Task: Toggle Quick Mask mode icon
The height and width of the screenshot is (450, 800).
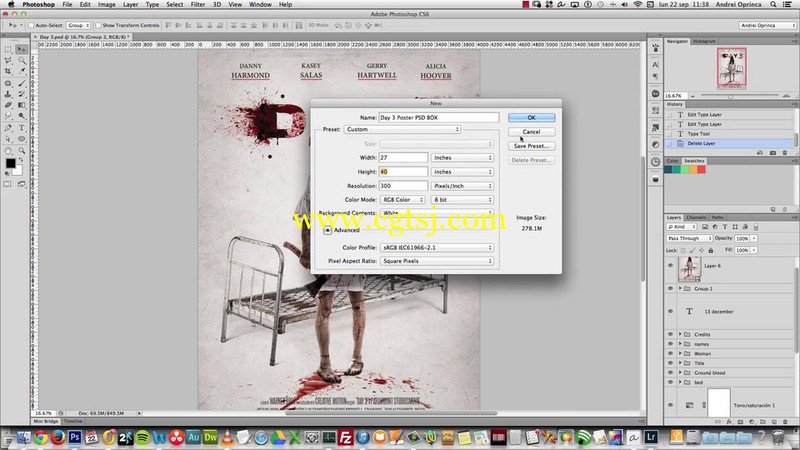Action: tap(8, 184)
